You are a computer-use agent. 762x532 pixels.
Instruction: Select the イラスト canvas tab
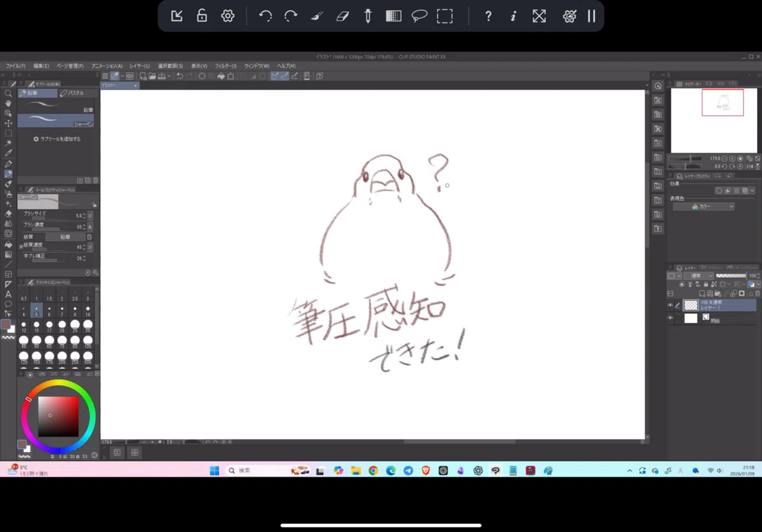tap(119, 85)
